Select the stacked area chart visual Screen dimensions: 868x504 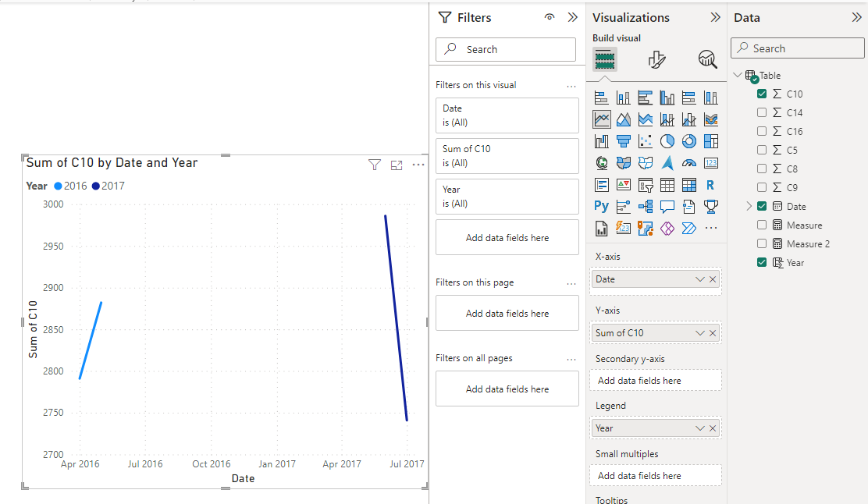tap(645, 119)
